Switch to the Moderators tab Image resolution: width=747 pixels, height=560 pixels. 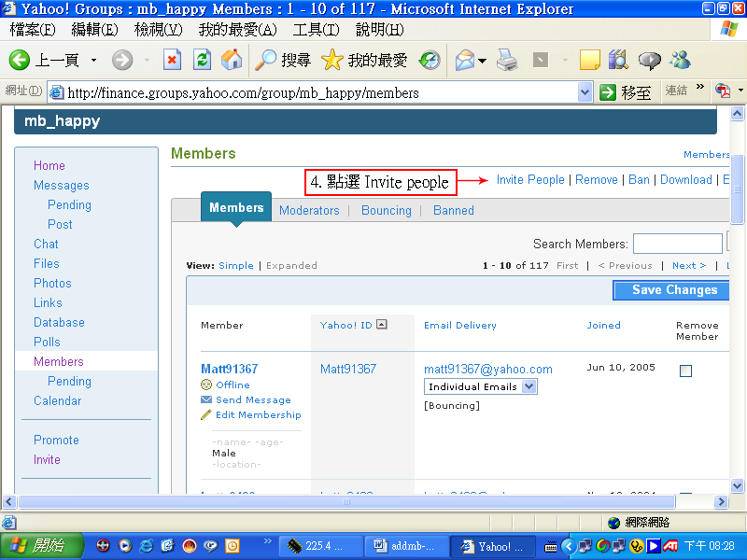pyautogui.click(x=309, y=210)
